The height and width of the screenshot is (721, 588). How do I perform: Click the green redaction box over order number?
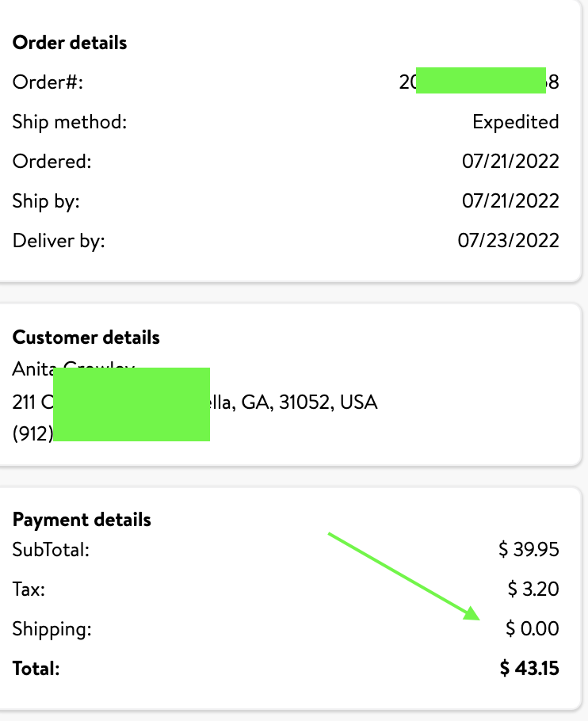tap(481, 81)
